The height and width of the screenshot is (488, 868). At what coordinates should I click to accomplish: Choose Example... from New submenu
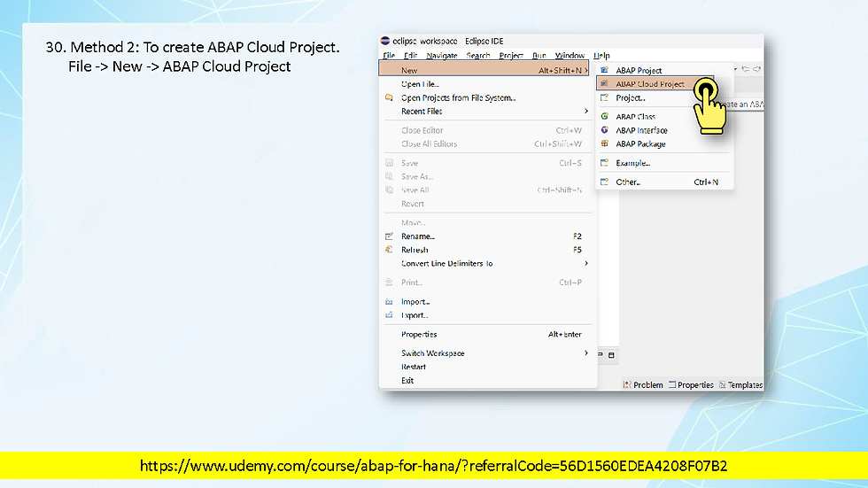[x=632, y=163]
